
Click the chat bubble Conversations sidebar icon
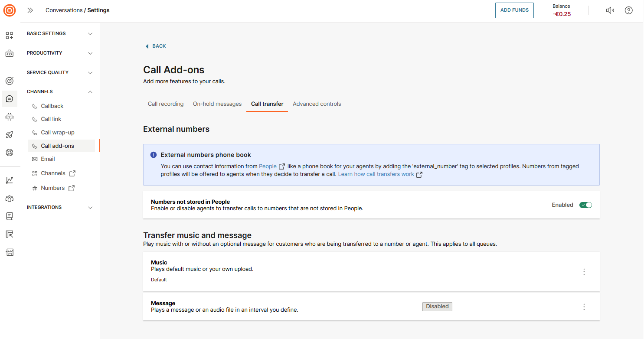(10, 99)
